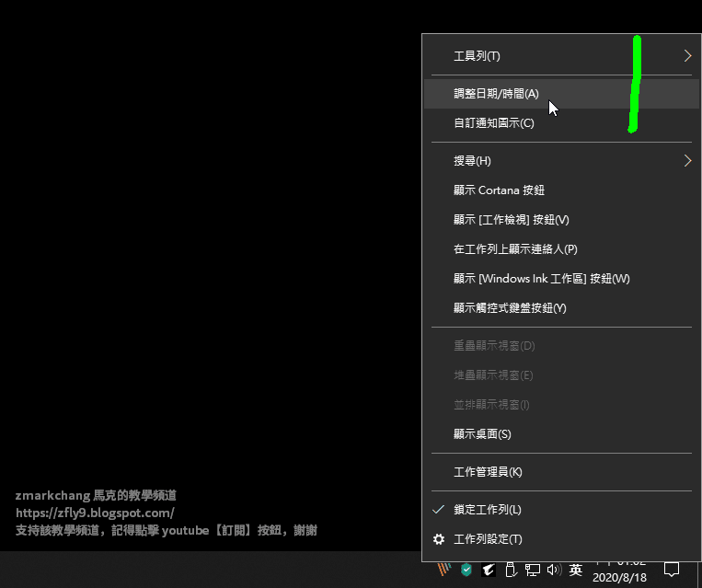Toggle 顯示 Cortana 按鈕 option

(561, 190)
